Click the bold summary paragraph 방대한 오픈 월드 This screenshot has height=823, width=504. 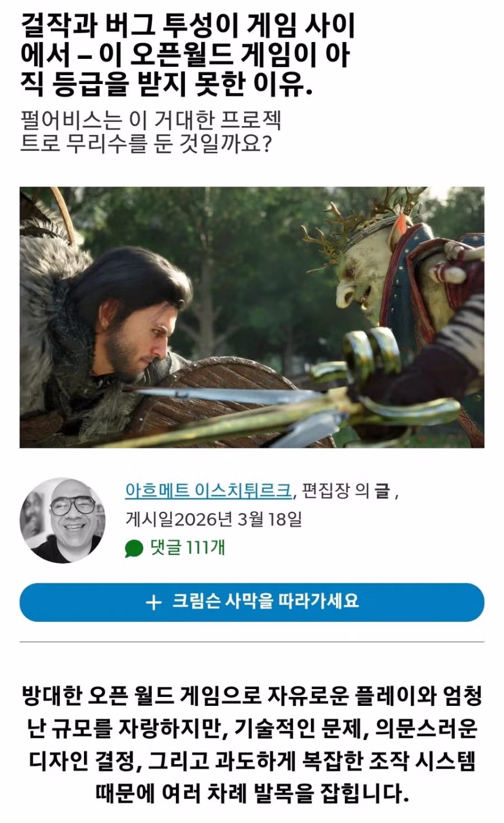[x=252, y=745]
